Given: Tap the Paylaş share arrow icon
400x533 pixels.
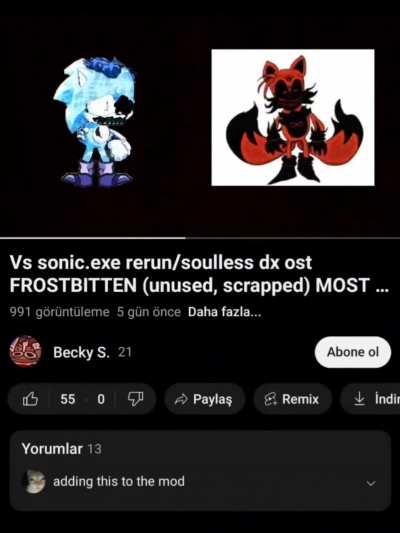Looking at the screenshot, I should coord(181,399).
